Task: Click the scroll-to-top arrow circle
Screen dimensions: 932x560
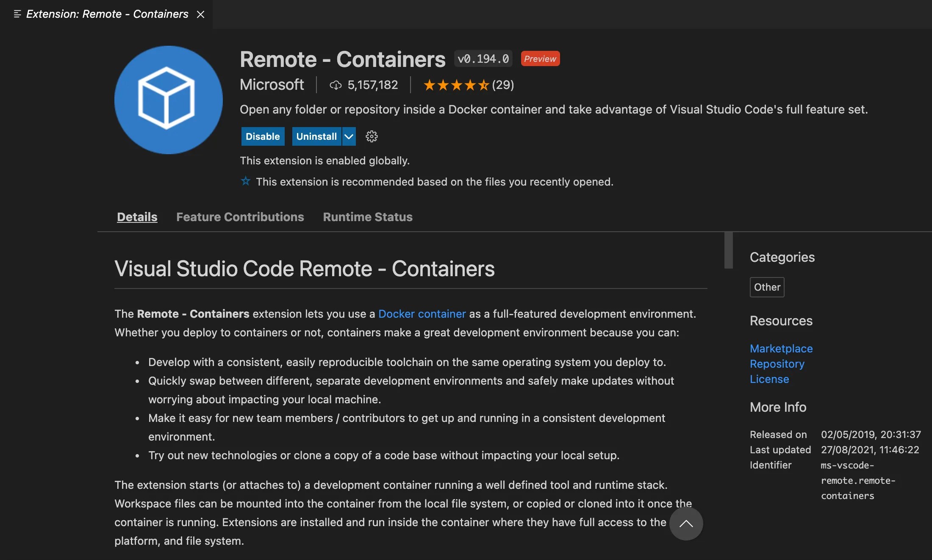Action: coord(686,524)
